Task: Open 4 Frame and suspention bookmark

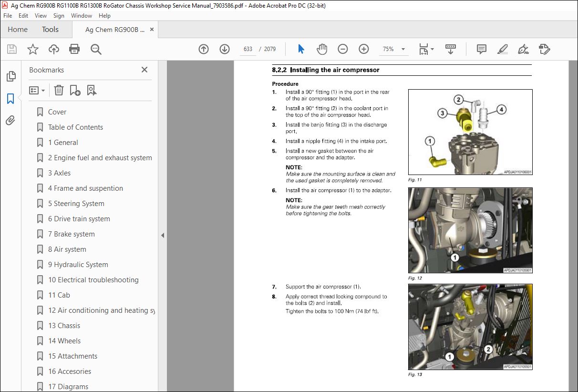Action: coord(85,188)
